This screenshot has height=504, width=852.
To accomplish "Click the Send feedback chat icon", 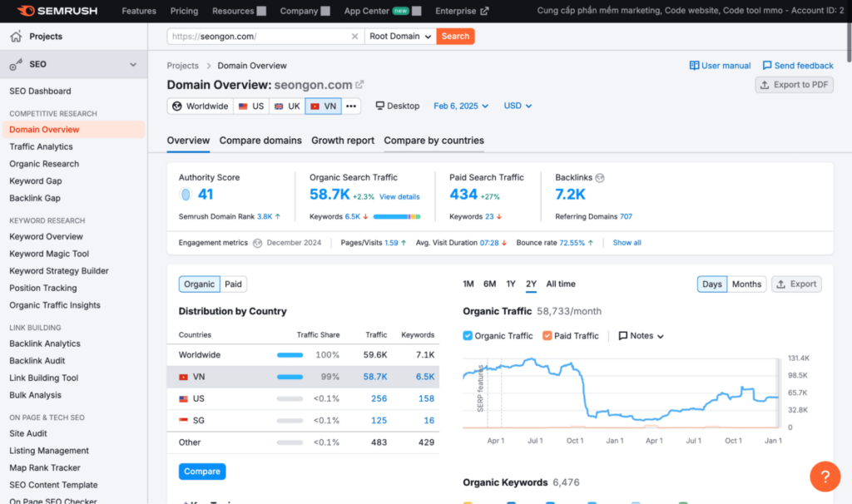I will pos(767,66).
